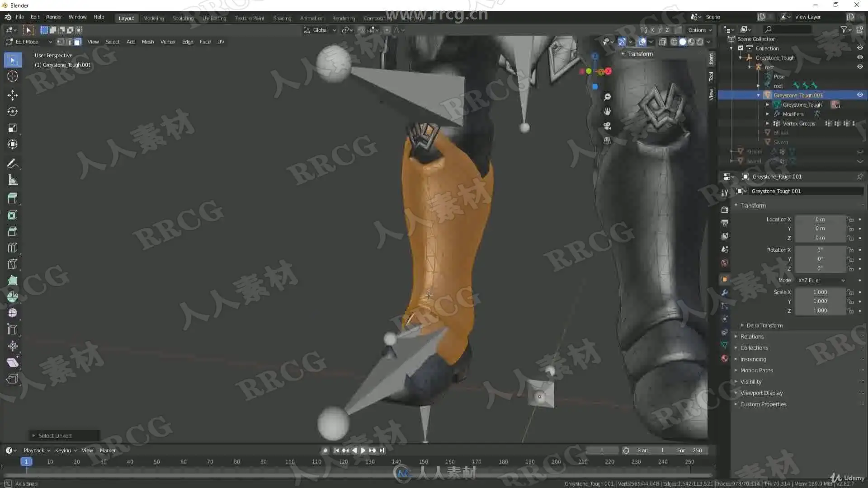Toggle face select mode button
Viewport: 868px width, 488px height.
78,42
